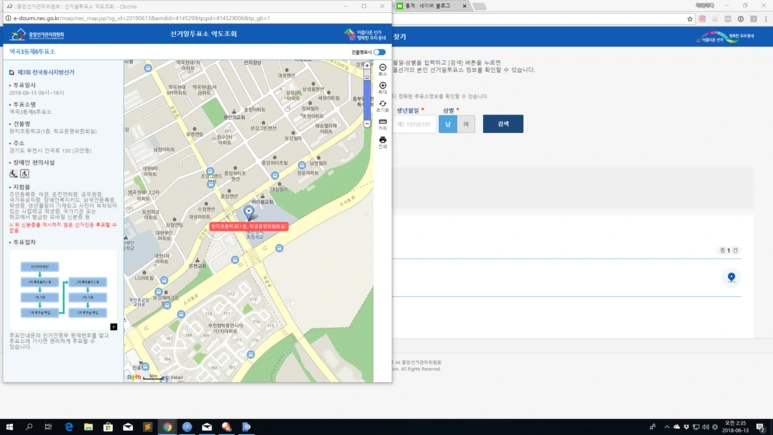Click the bus stop icon near 양지초등학교 south
The width and height of the screenshot is (773, 435).
coord(280,248)
